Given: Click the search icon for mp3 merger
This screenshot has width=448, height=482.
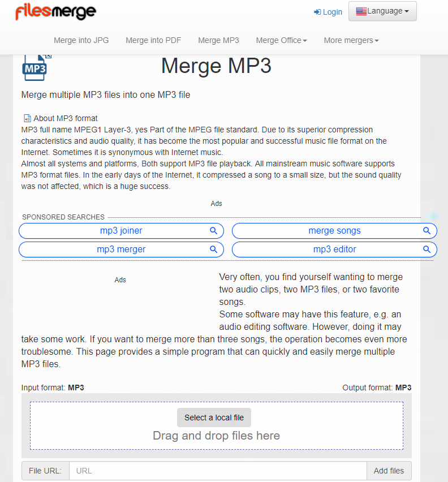Looking at the screenshot, I should coord(214,249).
